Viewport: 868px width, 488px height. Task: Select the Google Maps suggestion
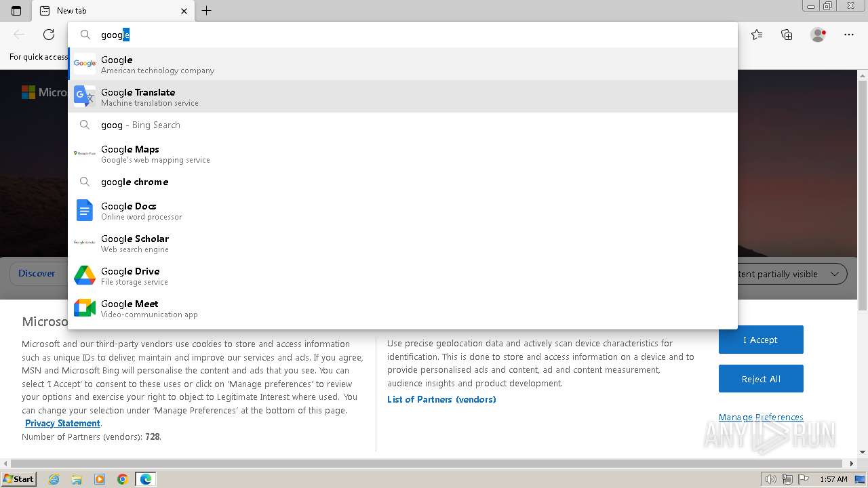pyautogui.click(x=403, y=154)
